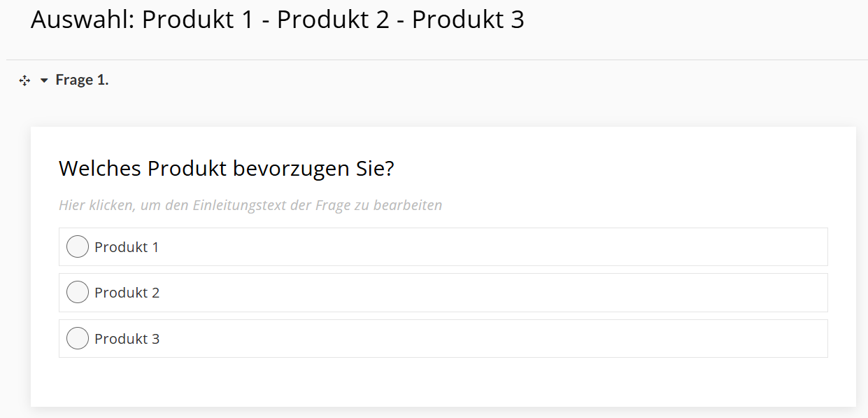Click the move handle icon beside Frage 1
The width and height of the screenshot is (868, 418).
click(24, 81)
